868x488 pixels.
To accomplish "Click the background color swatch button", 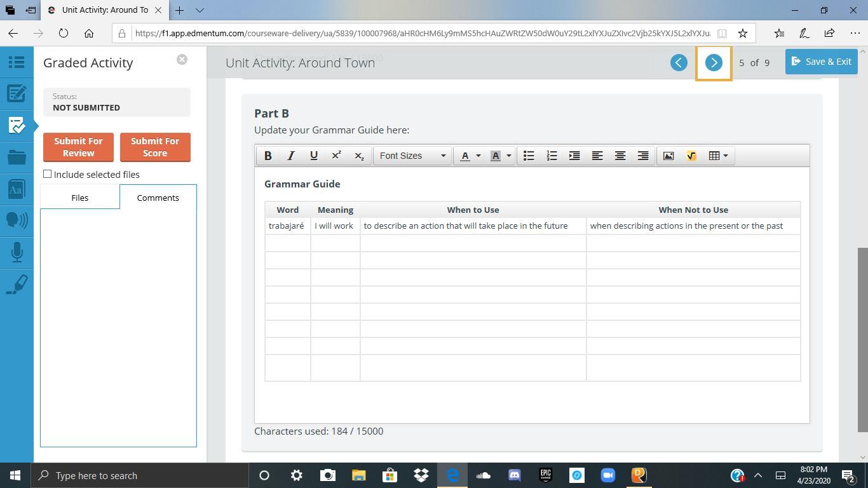I will click(496, 156).
